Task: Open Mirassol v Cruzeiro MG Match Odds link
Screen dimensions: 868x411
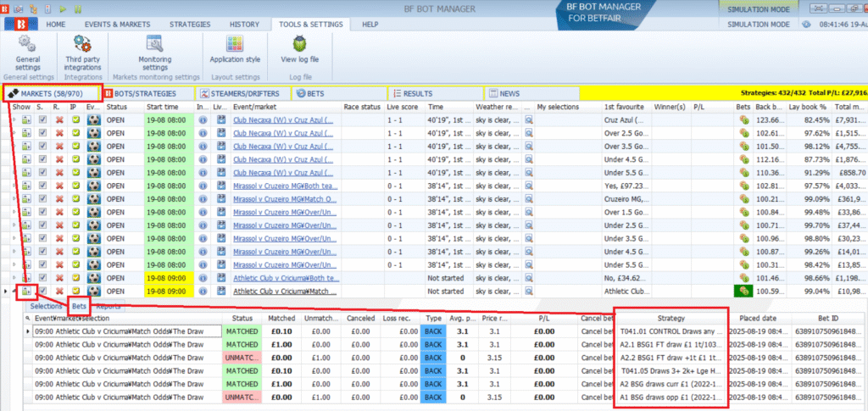Action: tap(283, 198)
